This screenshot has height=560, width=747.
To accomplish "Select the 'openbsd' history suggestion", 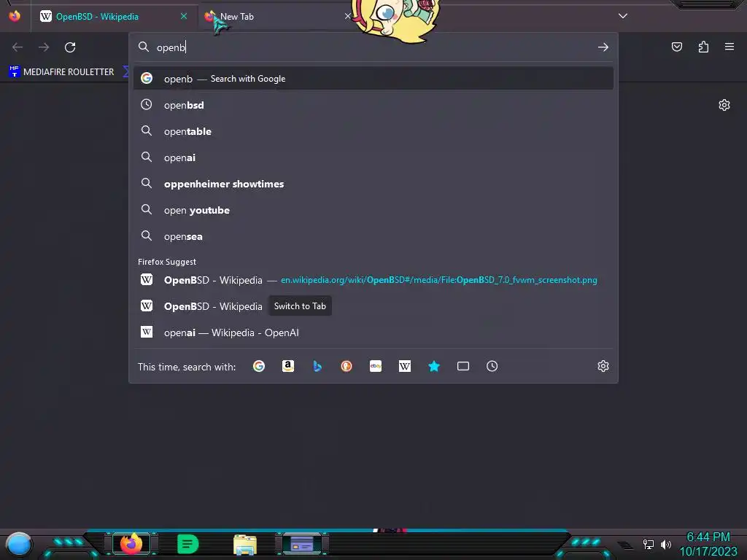I will [373, 105].
